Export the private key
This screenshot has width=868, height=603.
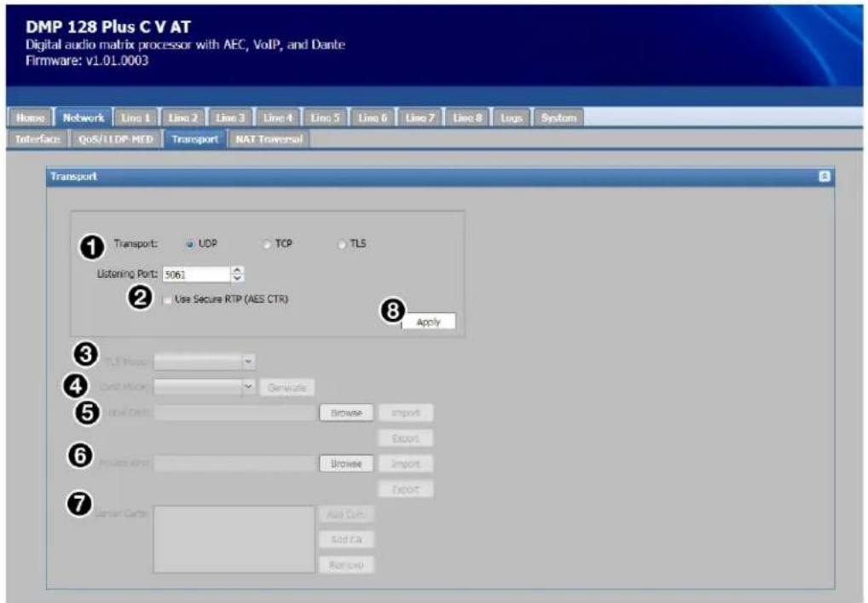tap(405, 490)
